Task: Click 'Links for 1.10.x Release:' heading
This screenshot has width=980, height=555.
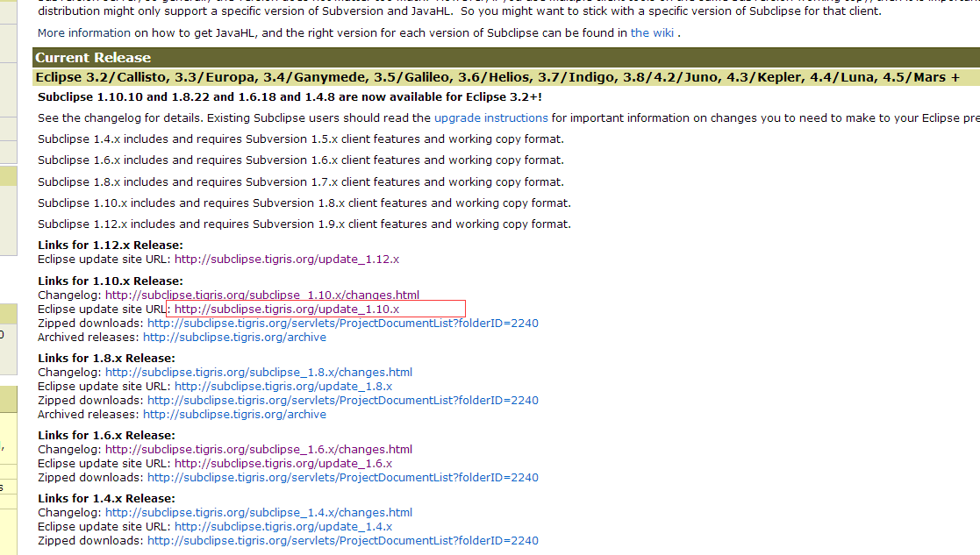Action: tap(110, 281)
